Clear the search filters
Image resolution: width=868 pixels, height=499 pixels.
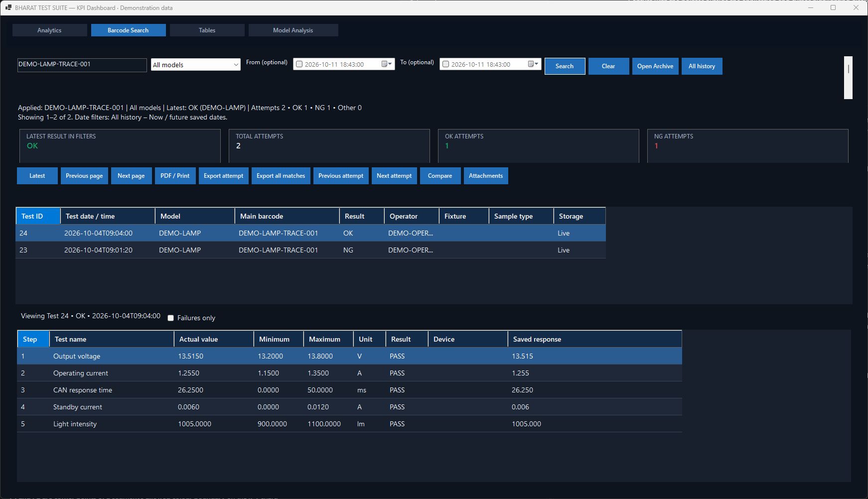[608, 66]
